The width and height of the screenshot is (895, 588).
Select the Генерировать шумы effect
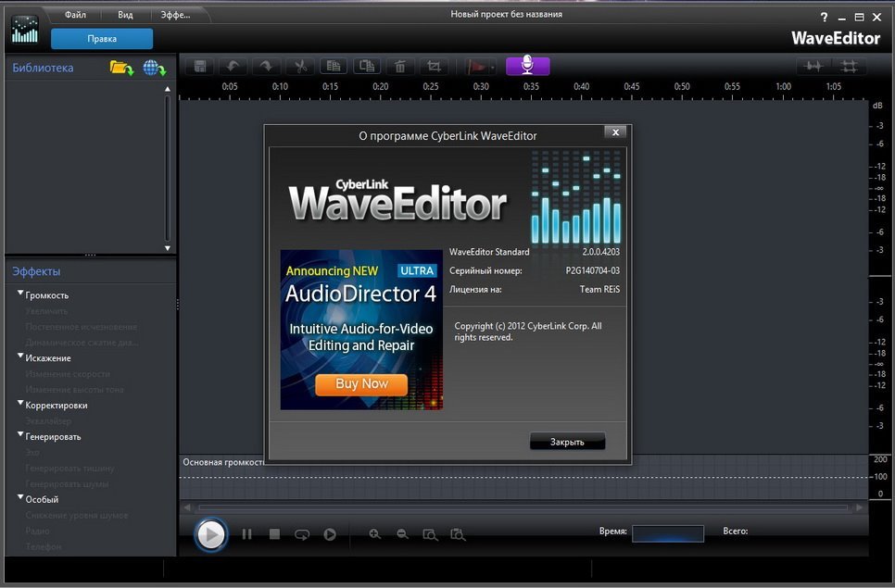tap(67, 483)
